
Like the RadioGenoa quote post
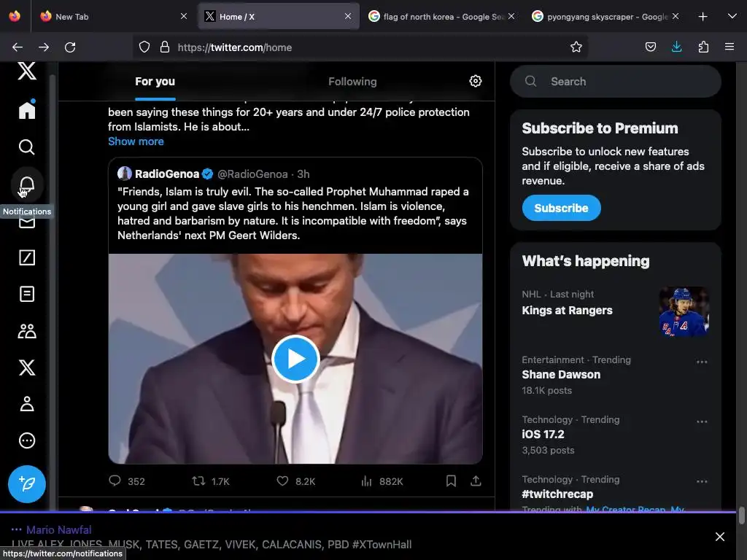(283, 481)
